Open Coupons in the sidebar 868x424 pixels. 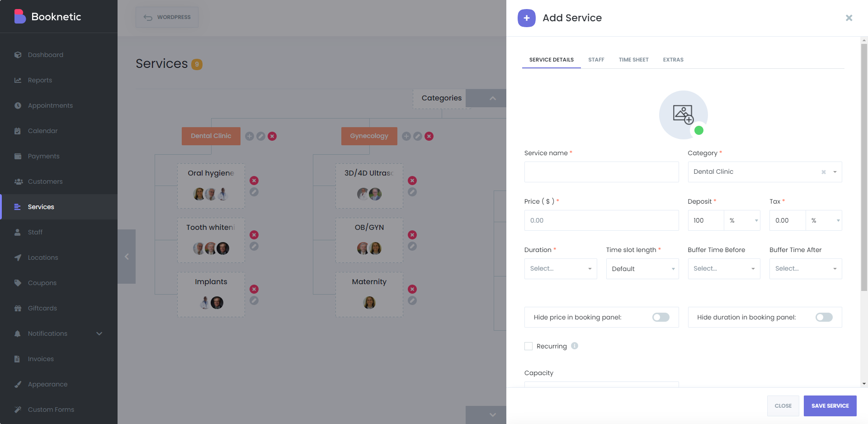[59, 283]
